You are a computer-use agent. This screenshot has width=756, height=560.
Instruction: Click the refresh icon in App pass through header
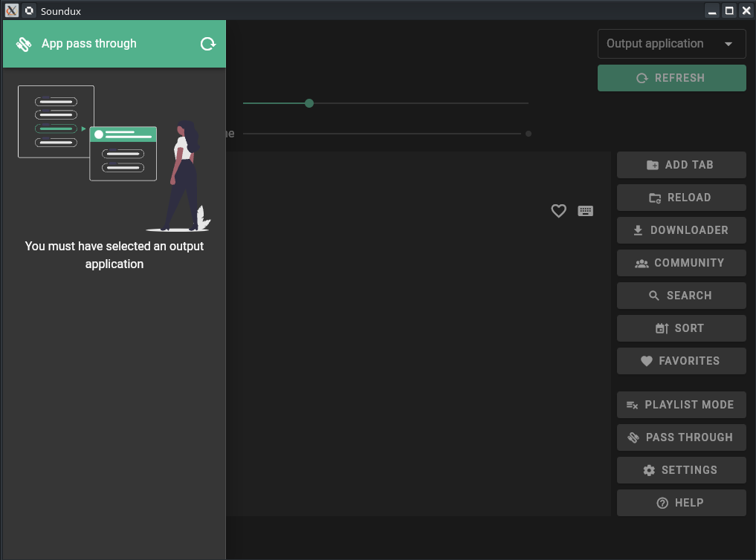(x=208, y=44)
